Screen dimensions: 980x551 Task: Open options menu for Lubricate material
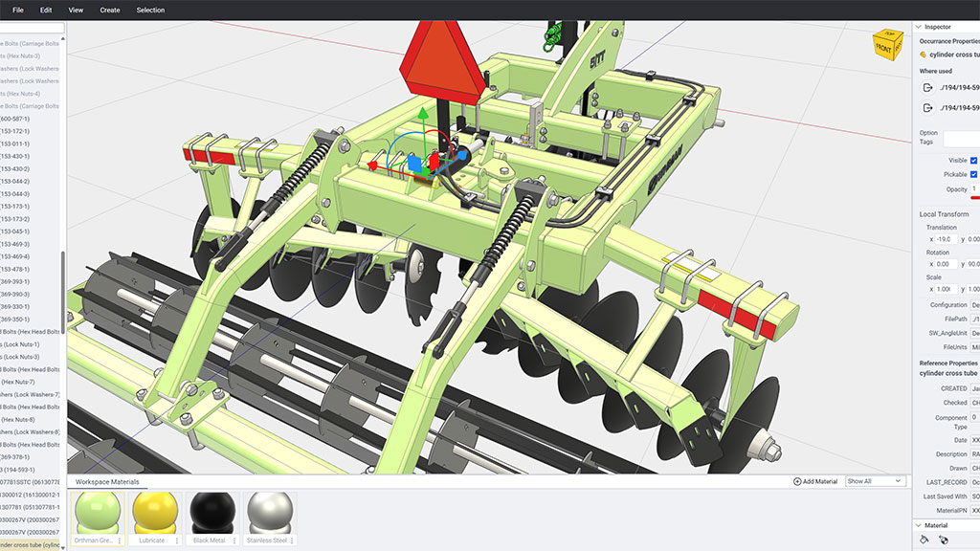pos(176,540)
